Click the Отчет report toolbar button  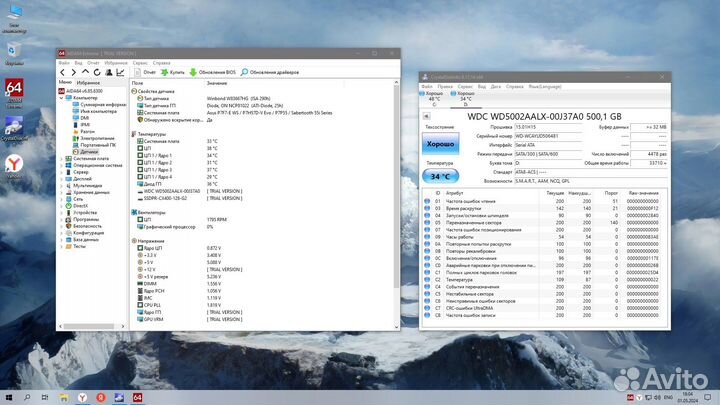145,72
